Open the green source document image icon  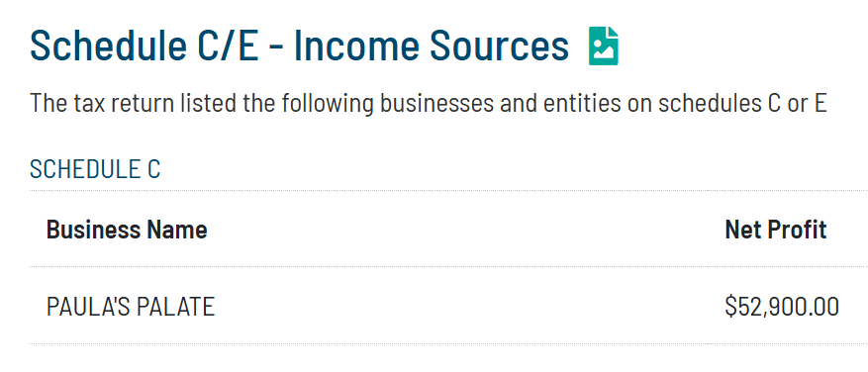point(604,46)
